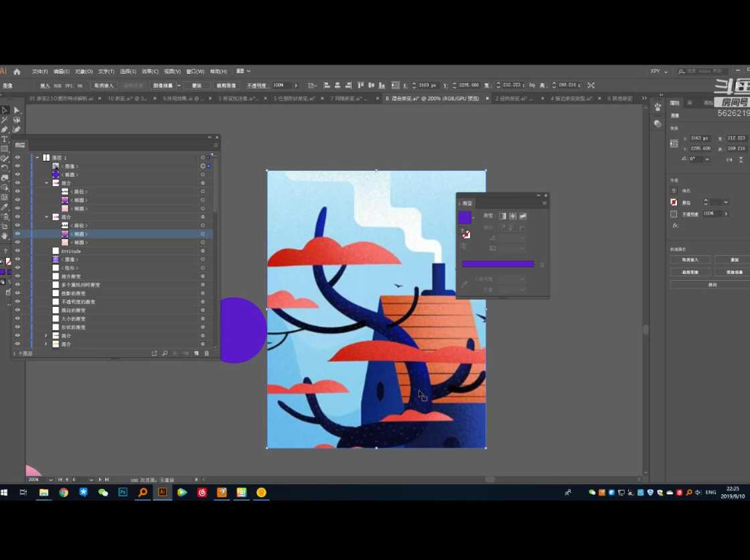750x560 pixels.
Task: Hide the Attitude layer with eye icon
Action: tap(17, 251)
